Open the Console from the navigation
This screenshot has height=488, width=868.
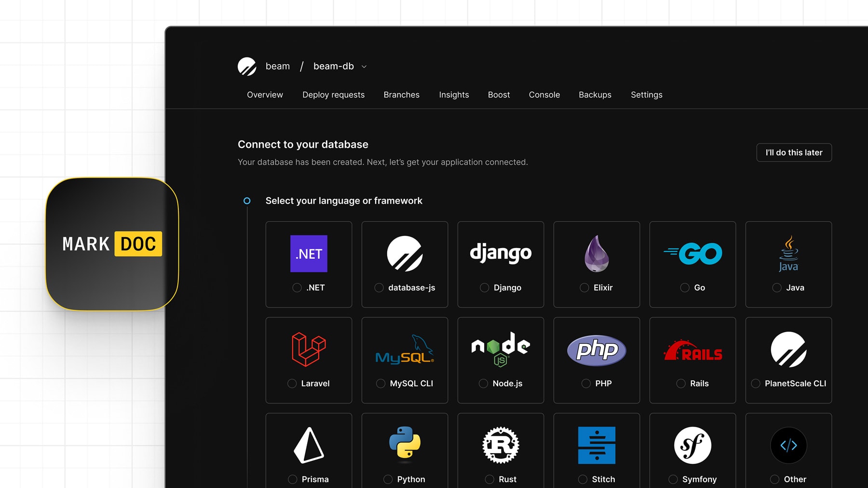point(544,95)
